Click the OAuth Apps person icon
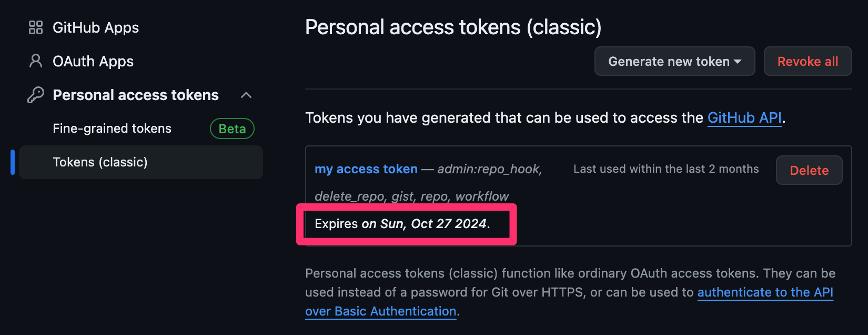 click(x=35, y=61)
